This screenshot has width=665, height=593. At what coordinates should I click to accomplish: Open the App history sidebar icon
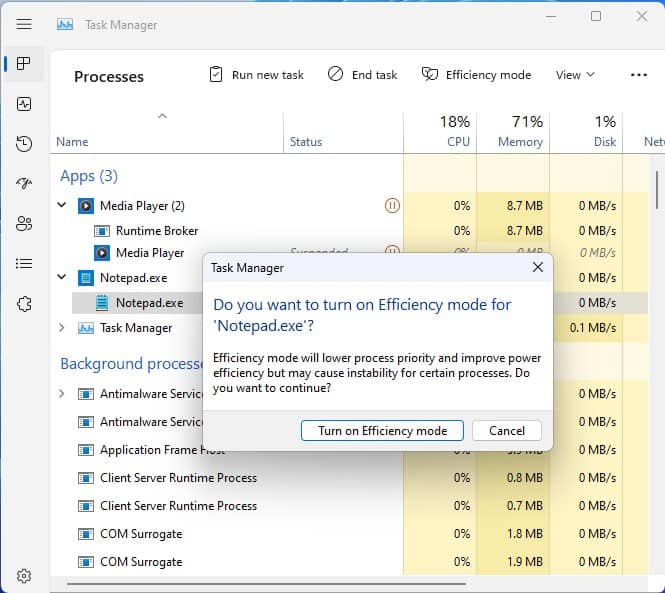[x=24, y=143]
